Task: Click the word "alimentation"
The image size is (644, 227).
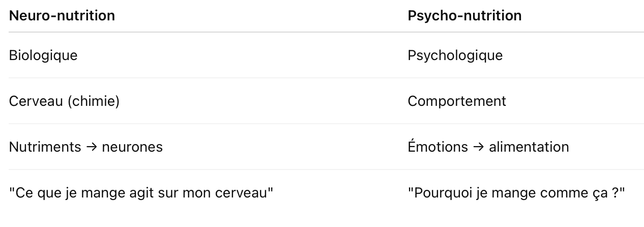Action: tap(529, 147)
